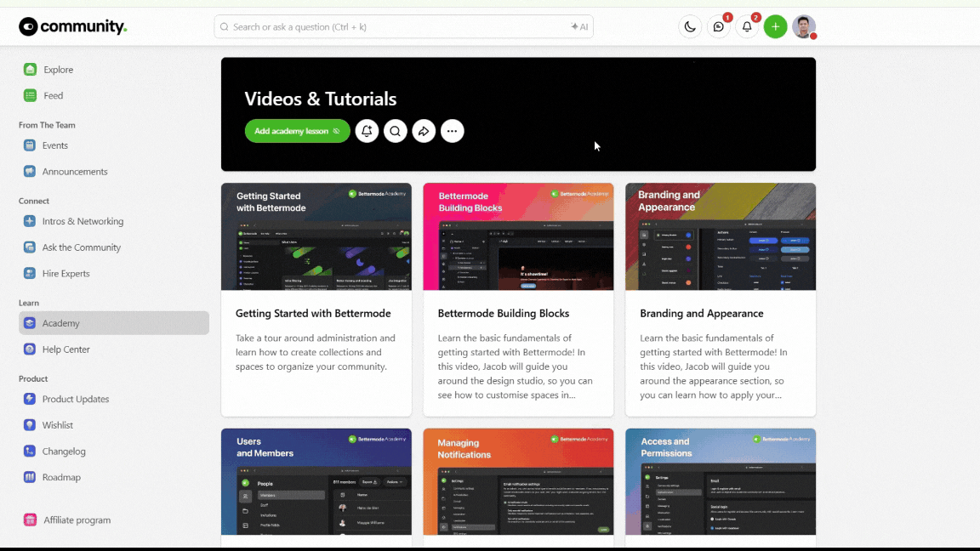Open Feed from the sidebar
Image resolution: width=980 pixels, height=551 pixels.
click(x=53, y=96)
